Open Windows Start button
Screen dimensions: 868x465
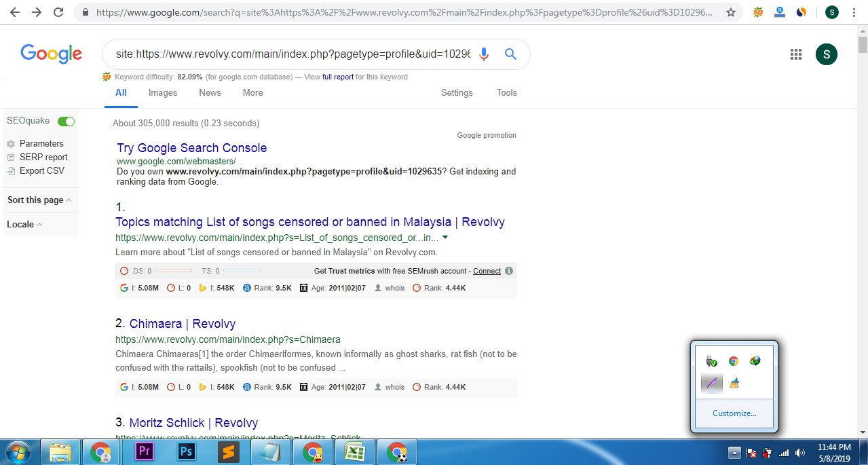(x=19, y=451)
